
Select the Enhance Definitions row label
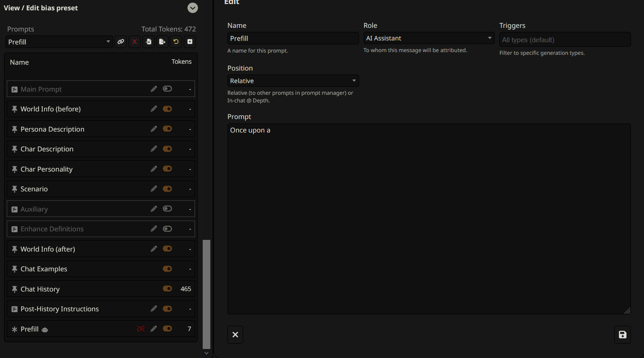click(x=52, y=229)
